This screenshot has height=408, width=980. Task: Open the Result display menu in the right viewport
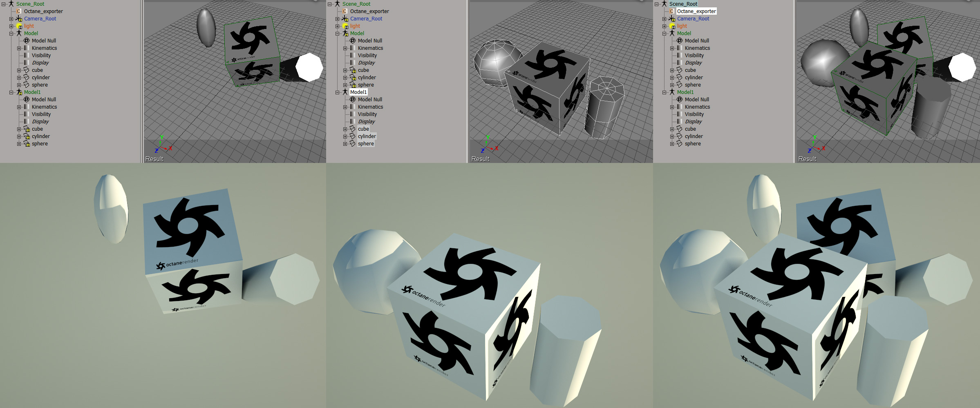point(807,159)
